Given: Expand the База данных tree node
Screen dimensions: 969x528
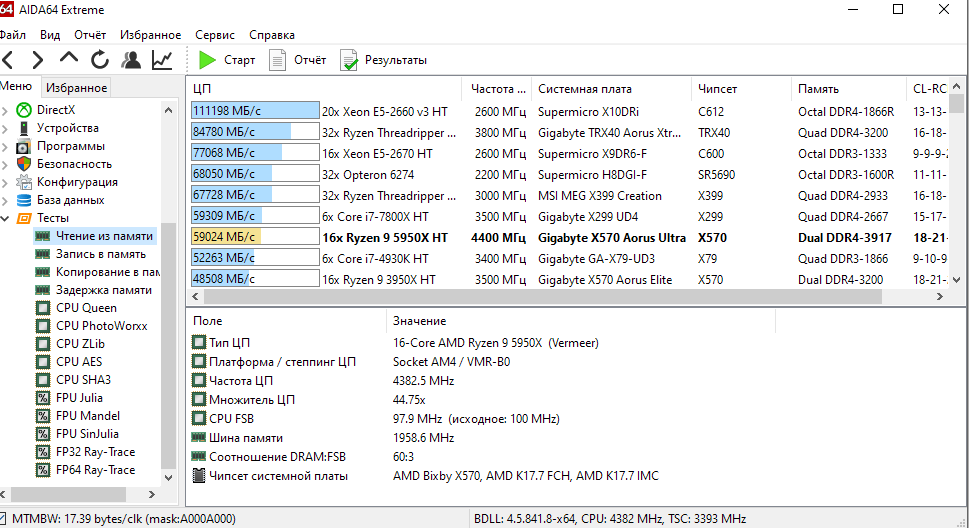Looking at the screenshot, I should click(x=5, y=200).
